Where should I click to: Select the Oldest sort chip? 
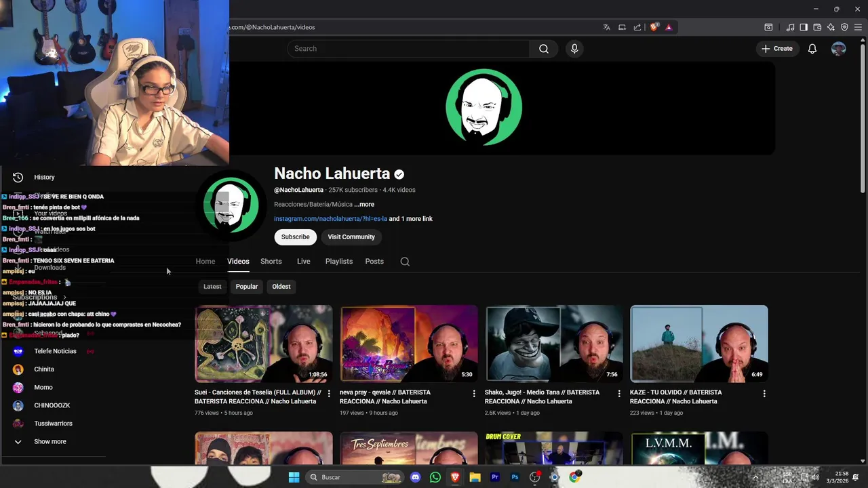click(x=281, y=287)
